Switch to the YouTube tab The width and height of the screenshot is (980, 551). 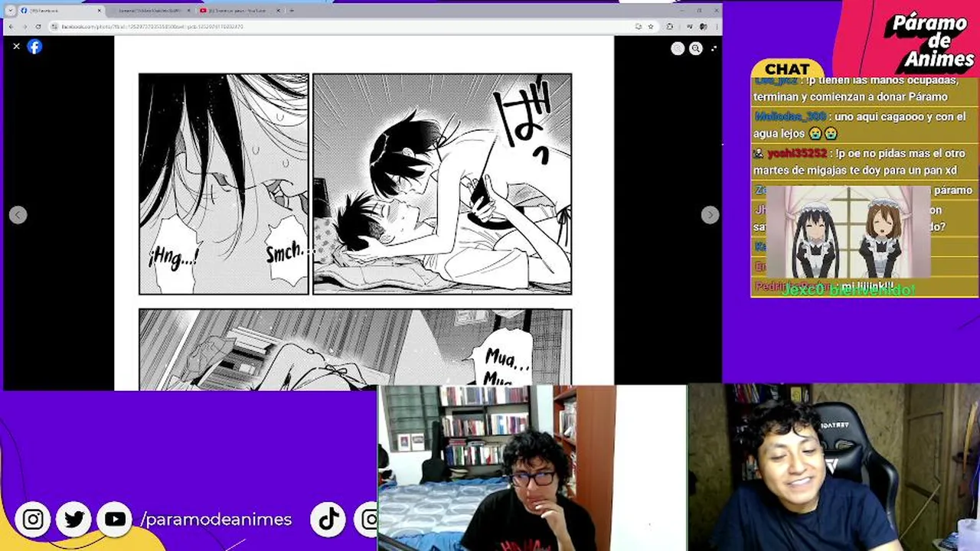pos(240,11)
